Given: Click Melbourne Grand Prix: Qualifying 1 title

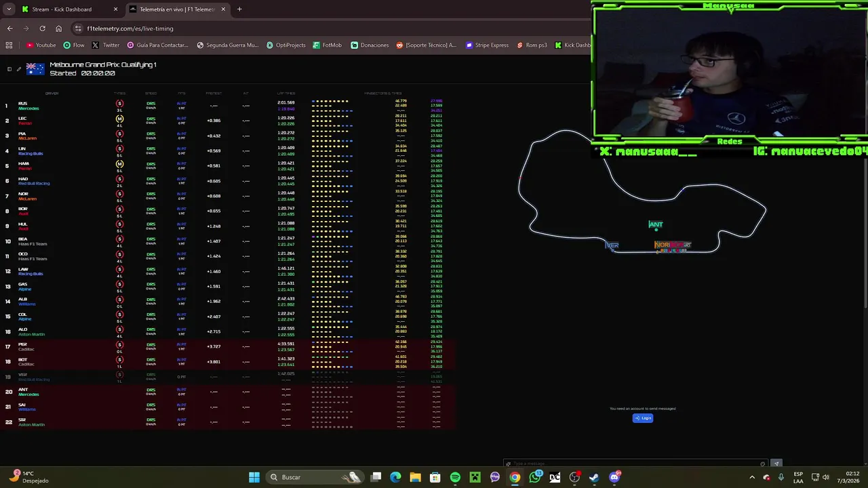Looking at the screenshot, I should 103,65.
